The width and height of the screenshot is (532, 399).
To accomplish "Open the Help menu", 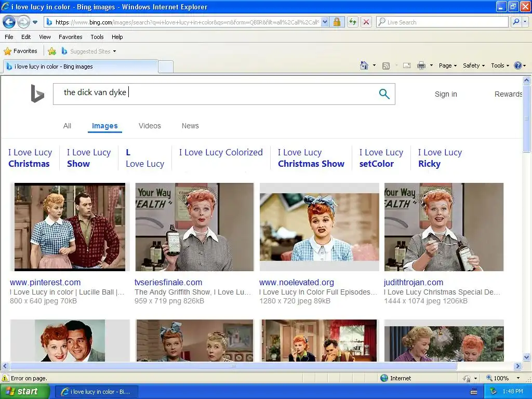I will [x=117, y=37].
